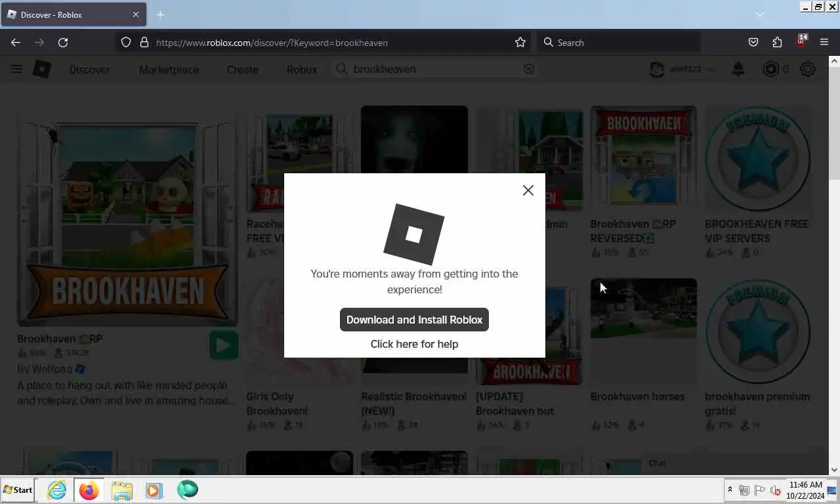840x504 pixels.
Task: Open the Click here for help link
Action: click(414, 344)
